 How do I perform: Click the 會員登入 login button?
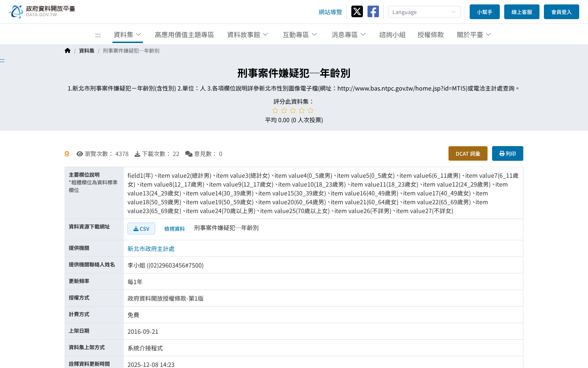click(562, 12)
